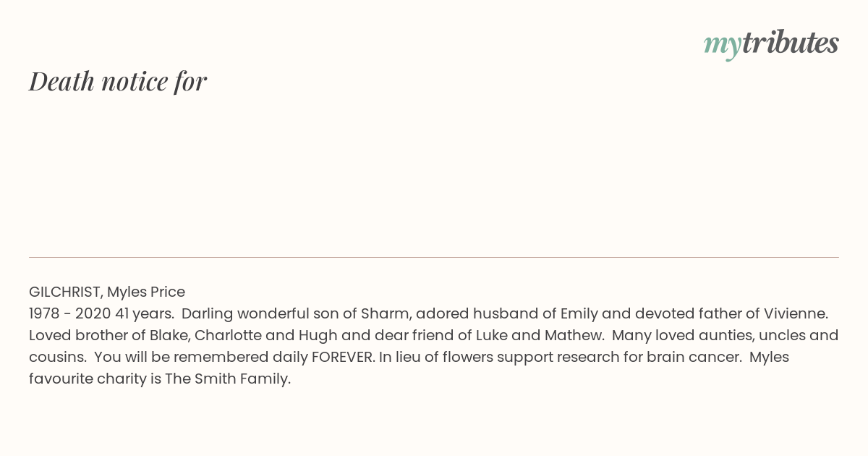The height and width of the screenshot is (456, 868).
Task: Click the "Death notice for" heading
Action: [x=118, y=81]
